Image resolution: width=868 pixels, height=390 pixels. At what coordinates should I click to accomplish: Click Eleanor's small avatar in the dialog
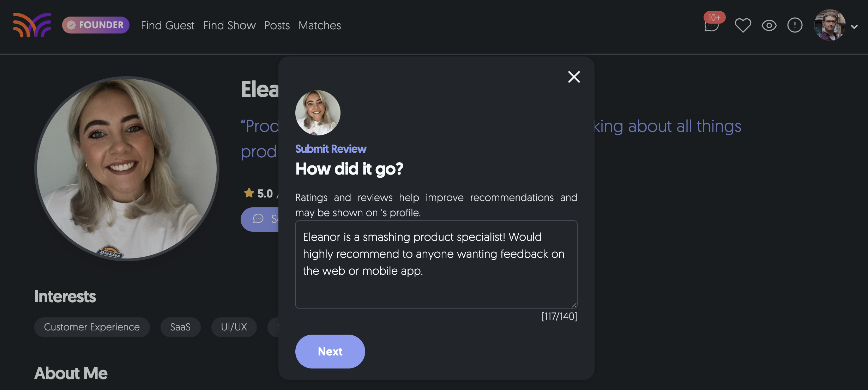pos(318,113)
